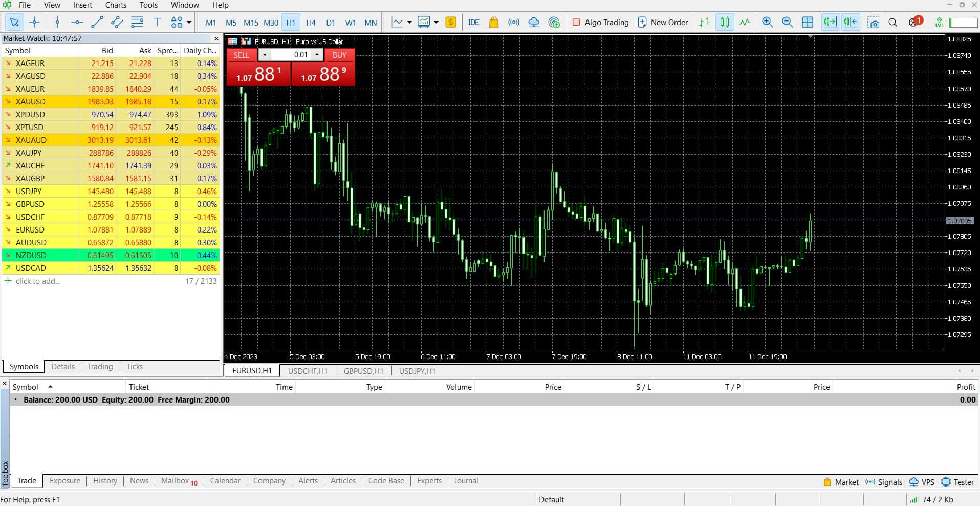Open the Tools menu
This screenshot has width=980, height=506.
[x=148, y=5]
